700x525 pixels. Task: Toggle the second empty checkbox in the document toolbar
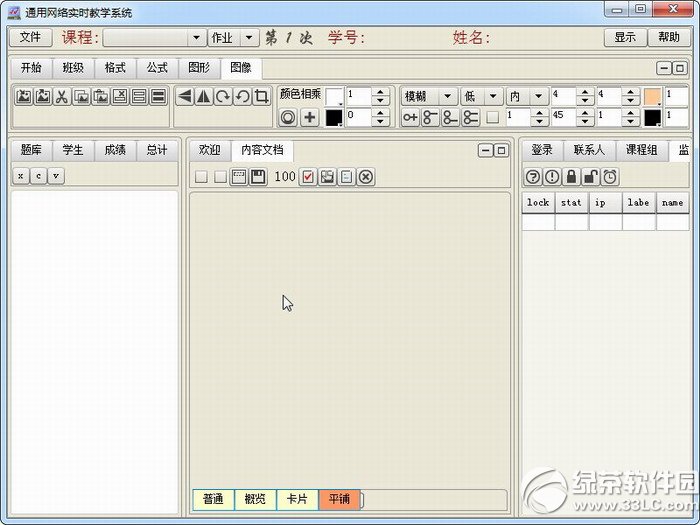220,177
